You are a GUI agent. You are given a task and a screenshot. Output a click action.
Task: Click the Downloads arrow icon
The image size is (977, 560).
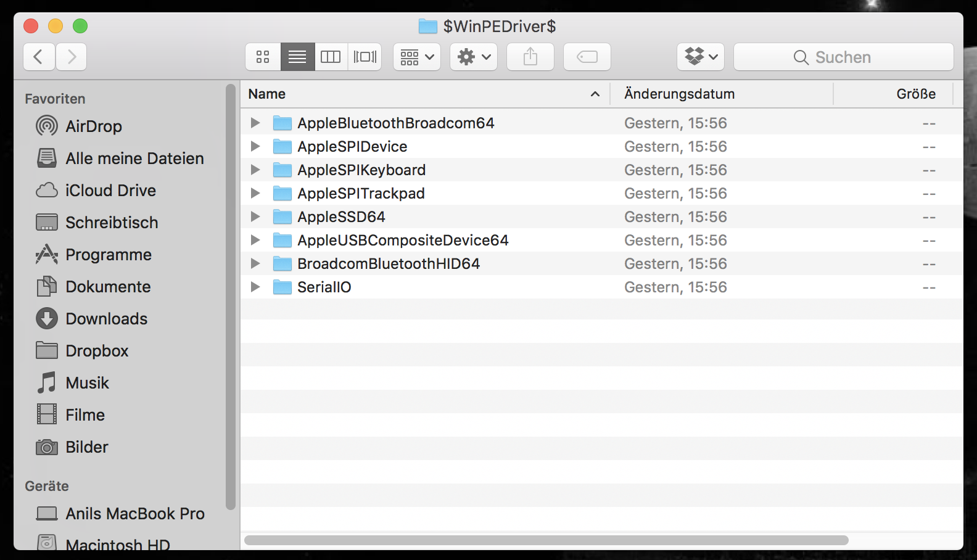click(x=47, y=318)
